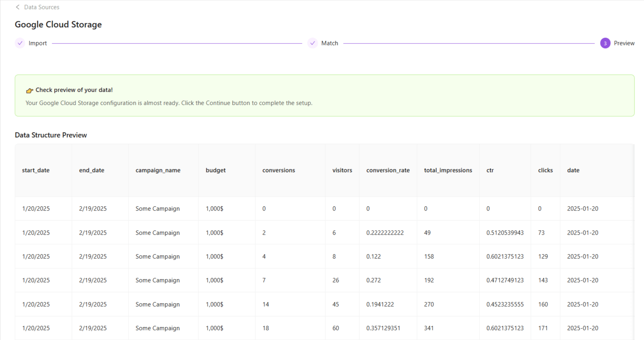Click the back chevron arrow icon
Image resolution: width=644 pixels, height=340 pixels.
click(17, 7)
